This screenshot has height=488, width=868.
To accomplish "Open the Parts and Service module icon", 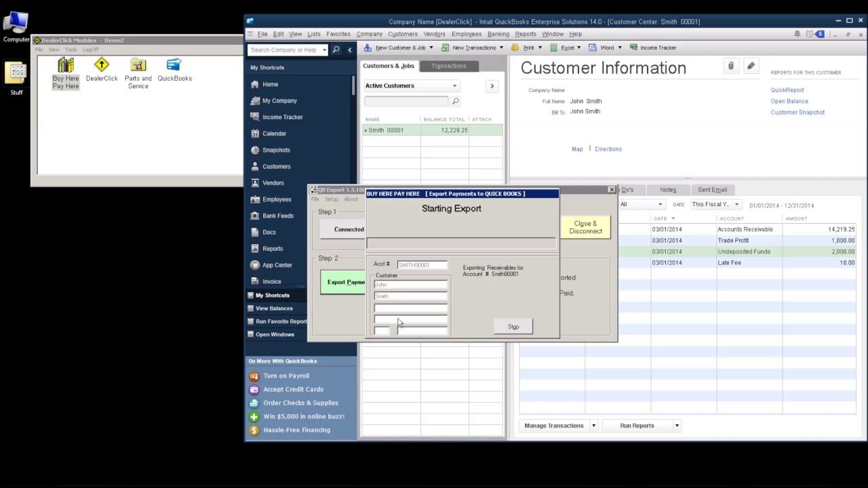I will 138,73.
